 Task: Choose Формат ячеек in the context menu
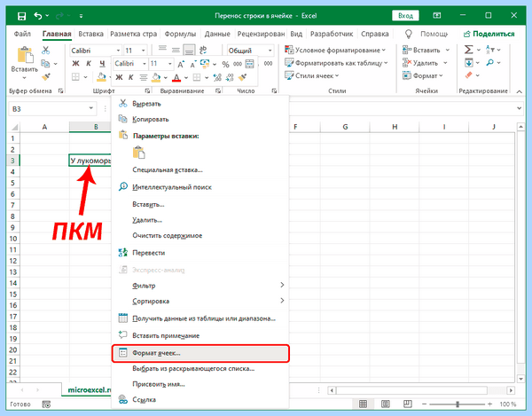tap(200, 353)
